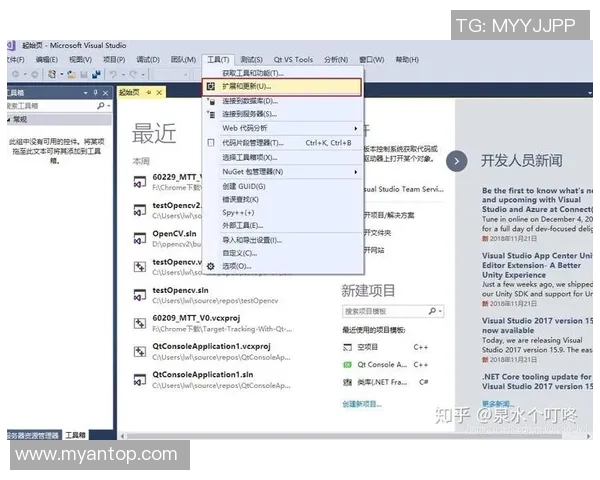The width and height of the screenshot is (600, 480).
Task: Open the 帮助(H) menu
Action: coord(407,60)
